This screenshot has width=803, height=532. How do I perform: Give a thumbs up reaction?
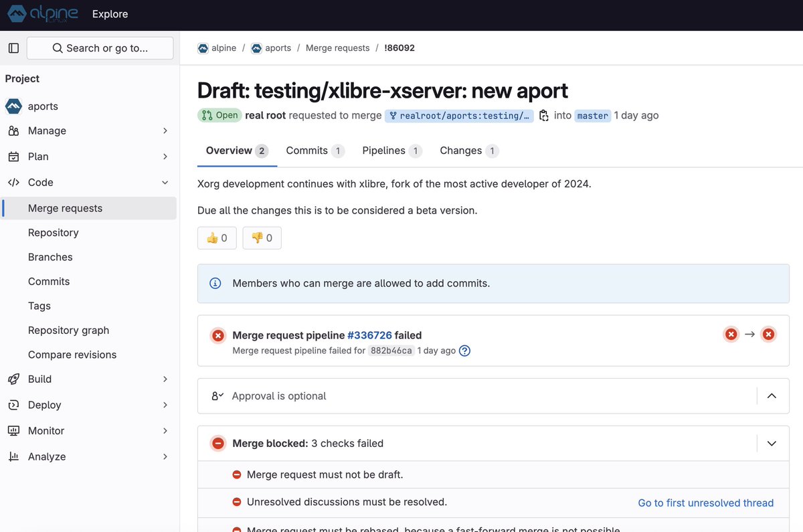click(x=217, y=238)
